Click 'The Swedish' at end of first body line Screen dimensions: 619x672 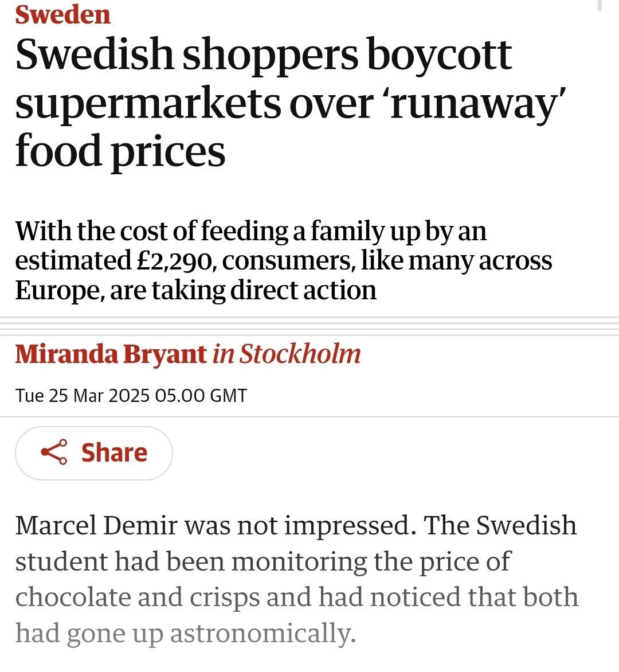coord(500,525)
